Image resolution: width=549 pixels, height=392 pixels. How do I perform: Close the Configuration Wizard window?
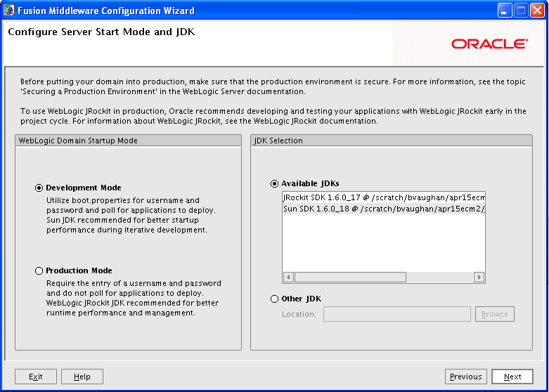537,11
